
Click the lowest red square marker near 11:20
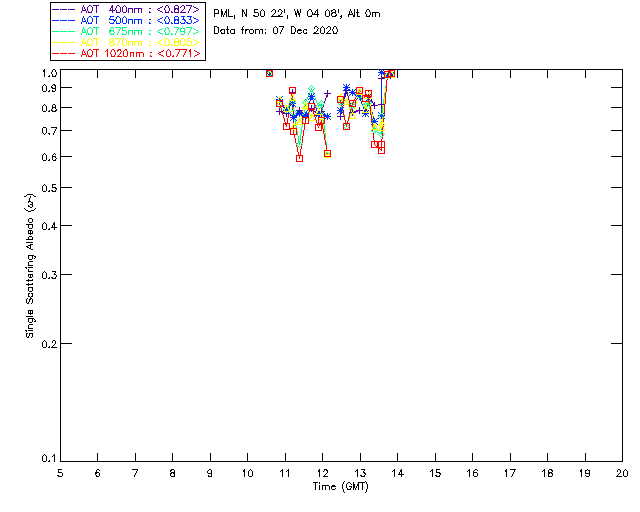point(299,158)
